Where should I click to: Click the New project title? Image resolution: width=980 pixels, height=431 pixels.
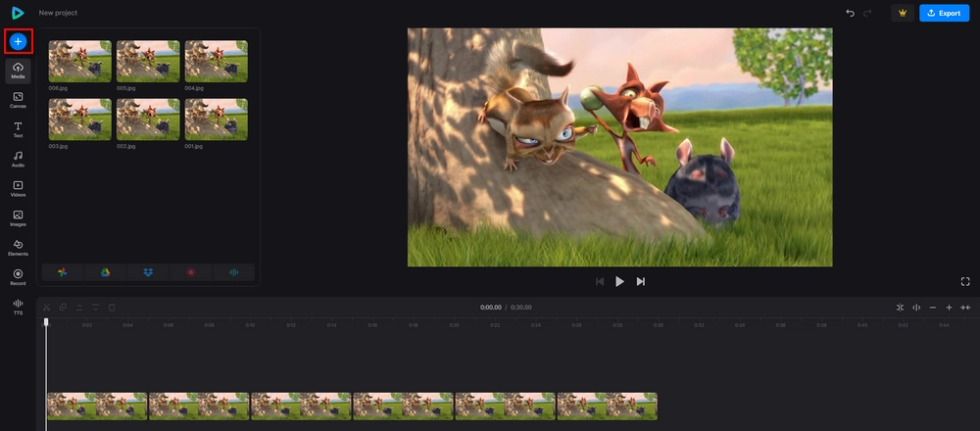pos(58,13)
